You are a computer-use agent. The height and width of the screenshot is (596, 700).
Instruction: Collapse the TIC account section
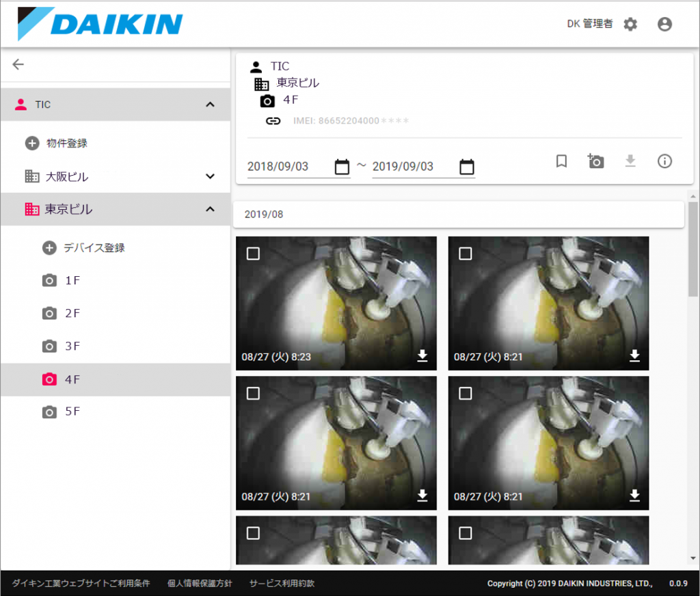tap(210, 105)
